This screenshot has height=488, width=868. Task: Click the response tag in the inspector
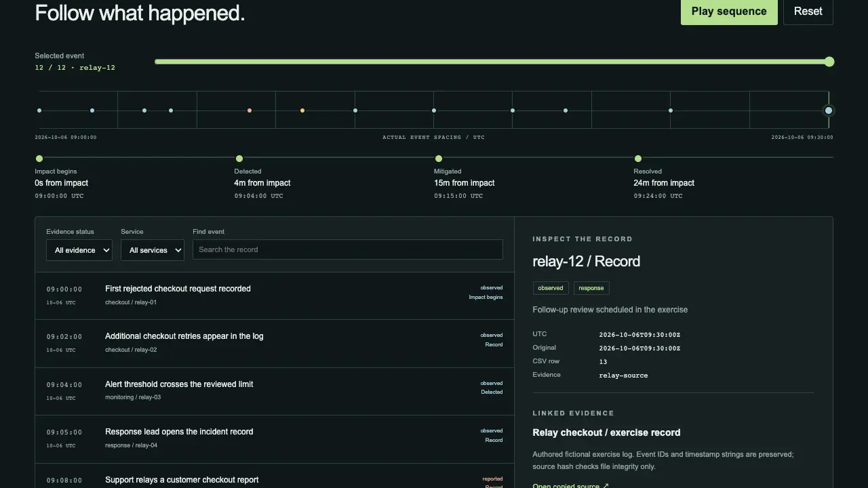click(x=591, y=288)
